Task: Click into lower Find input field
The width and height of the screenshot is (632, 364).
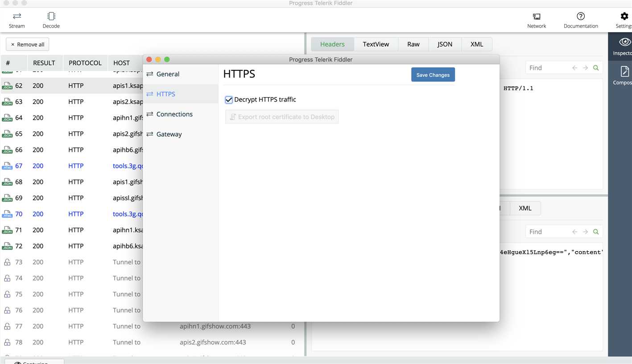Action: (549, 232)
